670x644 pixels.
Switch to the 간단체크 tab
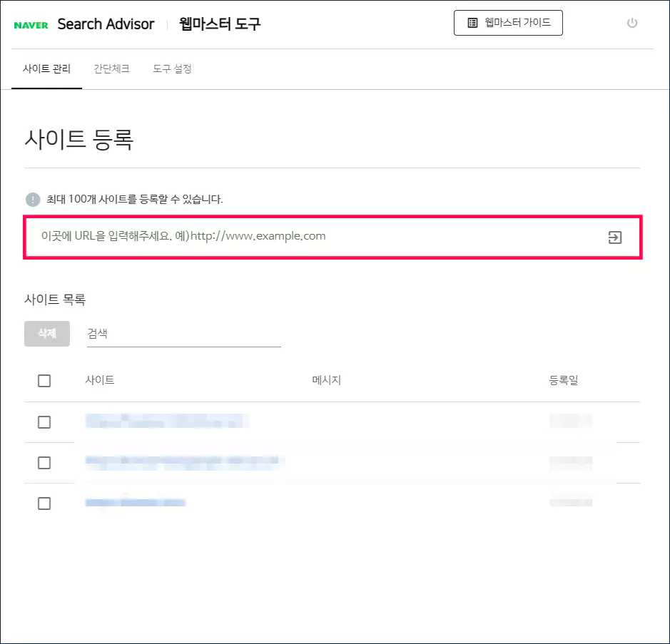point(112,69)
